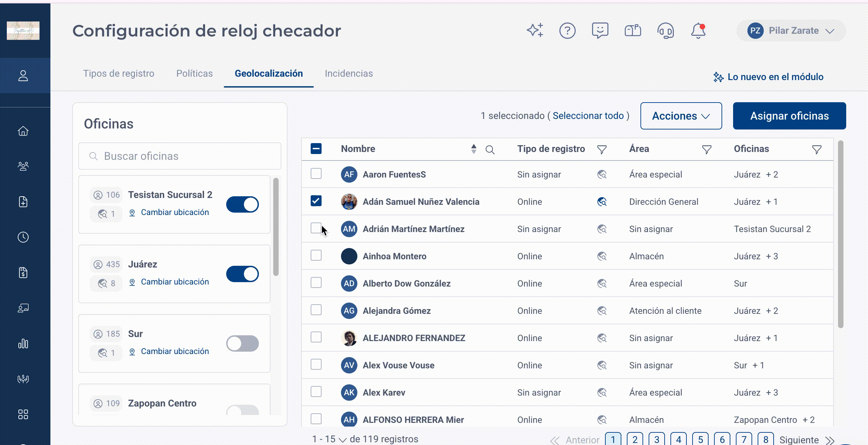Open the mailbox icon in header

pos(633,31)
